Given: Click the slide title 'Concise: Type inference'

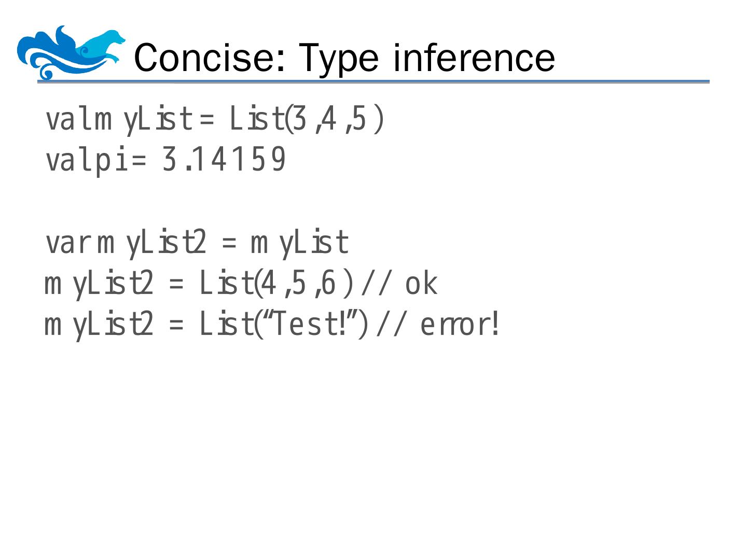Looking at the screenshot, I should click(344, 58).
